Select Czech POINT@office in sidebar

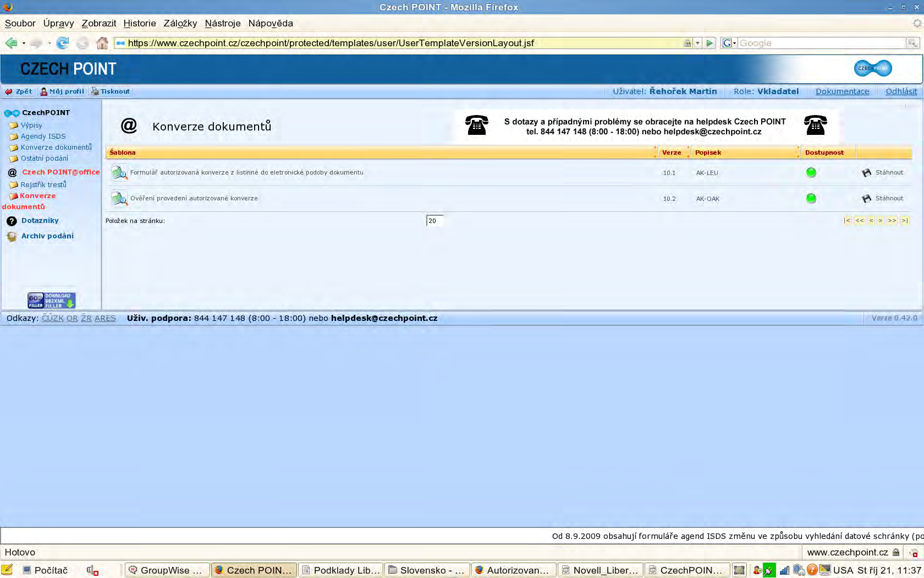tap(61, 172)
